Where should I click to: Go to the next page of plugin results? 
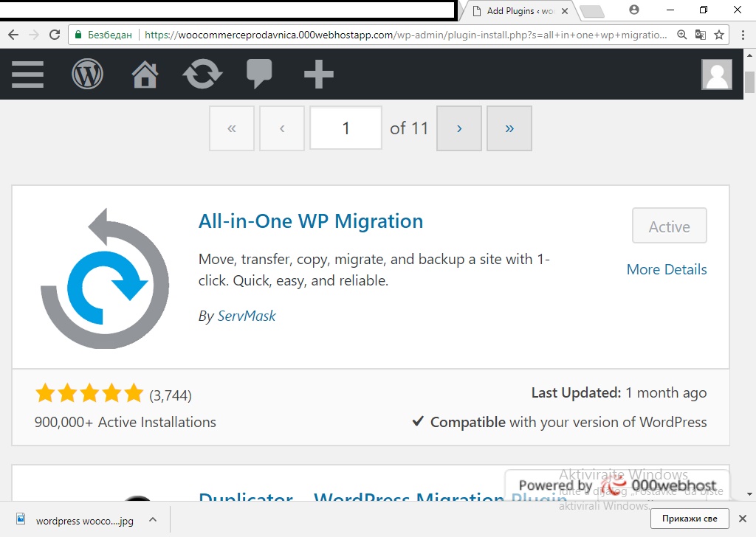[459, 128]
